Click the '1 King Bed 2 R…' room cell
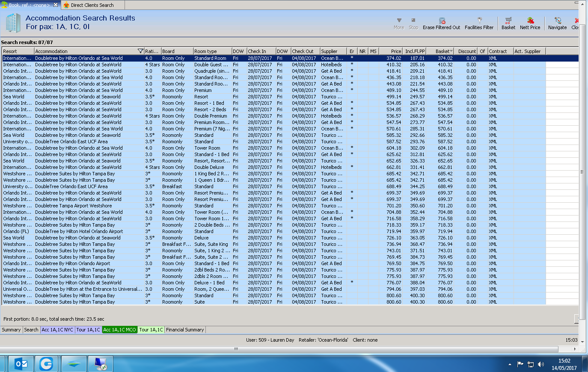The image size is (588, 372). click(212, 174)
